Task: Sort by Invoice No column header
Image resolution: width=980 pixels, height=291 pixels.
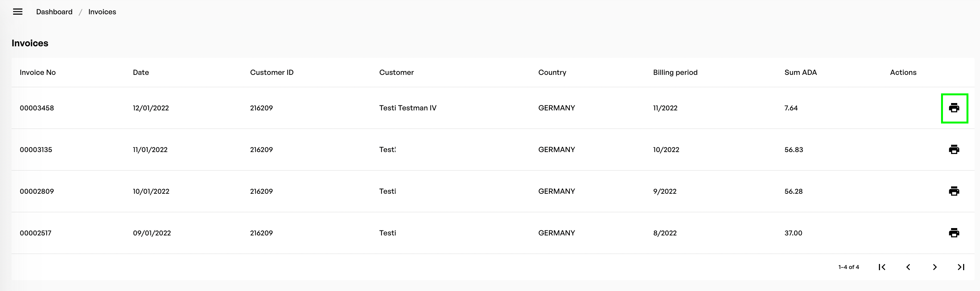Action: (x=37, y=73)
